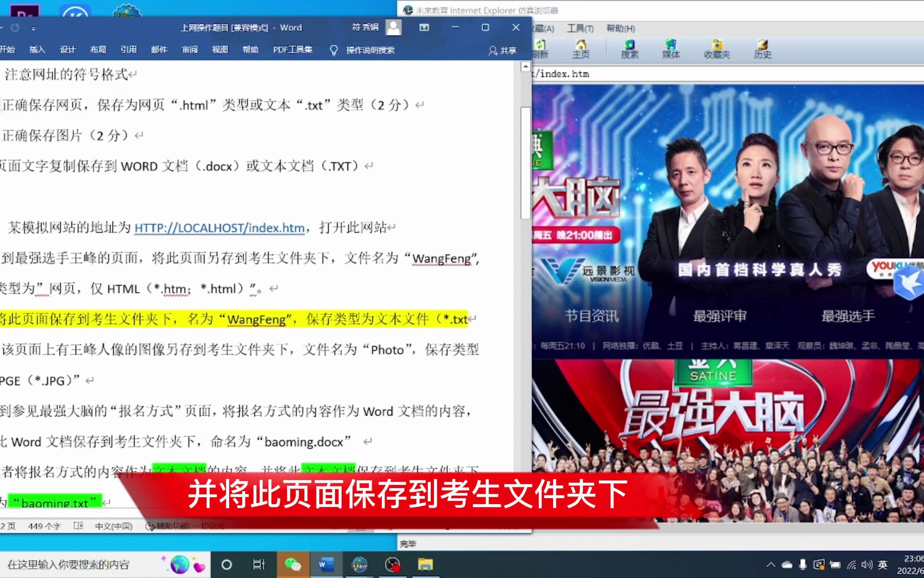This screenshot has height=578, width=924.
Task: Open the 工具(T) menu in the IE window
Action: [x=580, y=28]
